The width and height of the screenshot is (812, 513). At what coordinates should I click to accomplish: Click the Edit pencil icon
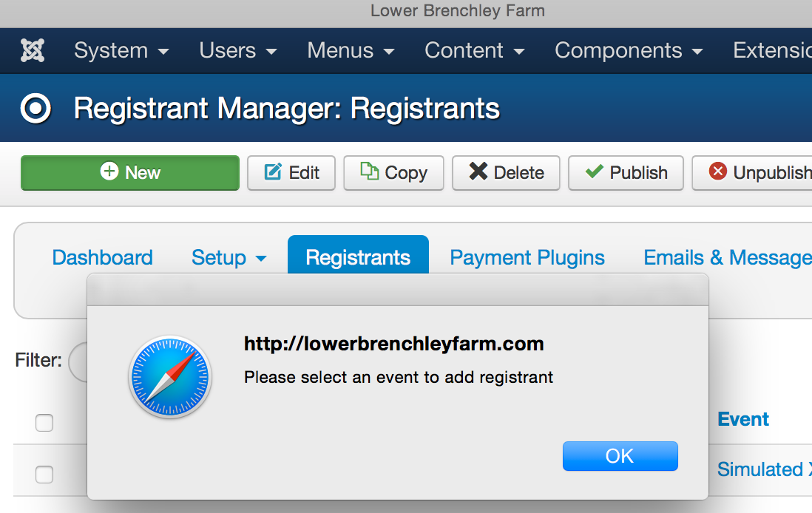pos(273,172)
